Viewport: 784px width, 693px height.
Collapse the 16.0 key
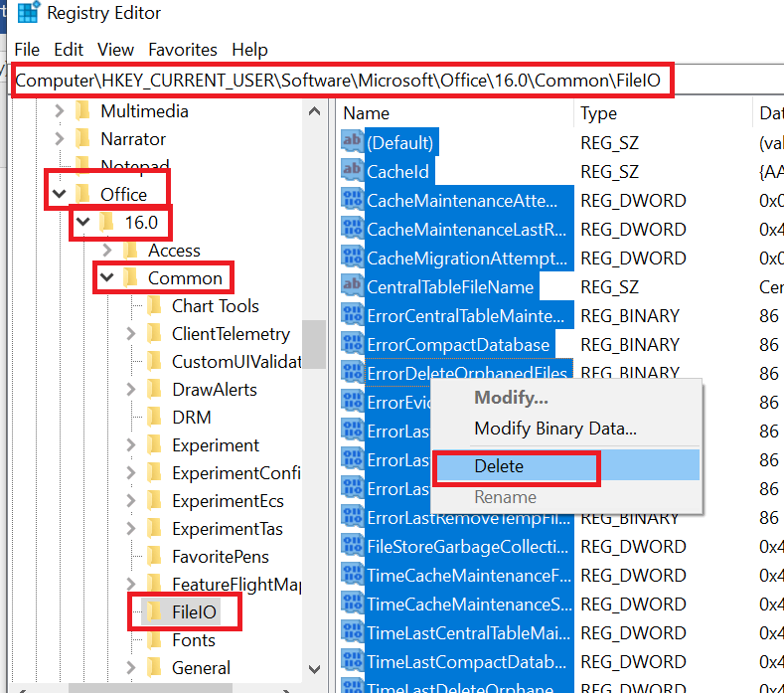coord(83,222)
